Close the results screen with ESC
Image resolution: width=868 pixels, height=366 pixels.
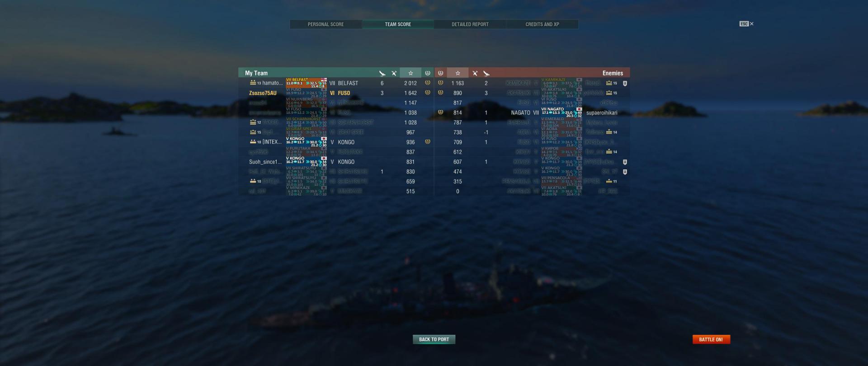coord(746,24)
